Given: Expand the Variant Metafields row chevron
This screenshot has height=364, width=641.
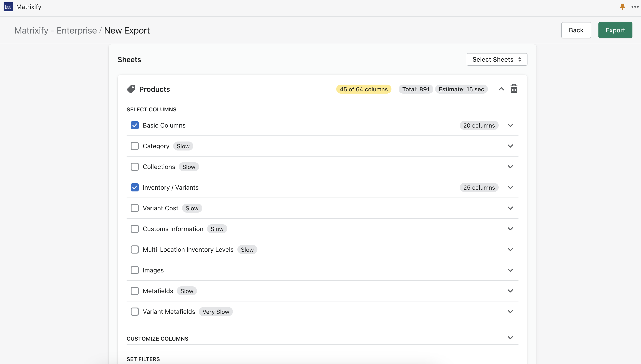Looking at the screenshot, I should click(510, 312).
